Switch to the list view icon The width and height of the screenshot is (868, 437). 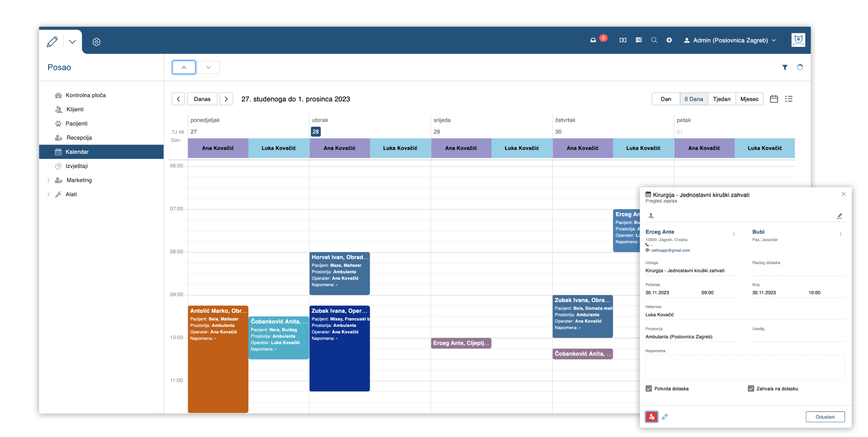pyautogui.click(x=789, y=99)
